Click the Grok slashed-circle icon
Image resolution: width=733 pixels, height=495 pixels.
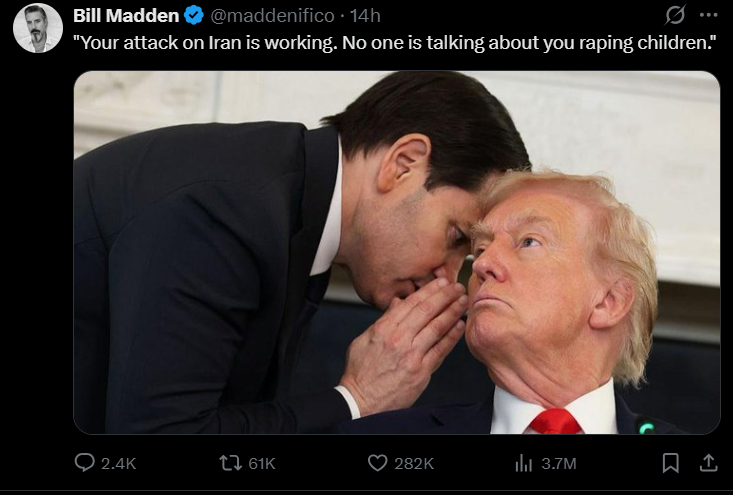point(676,15)
